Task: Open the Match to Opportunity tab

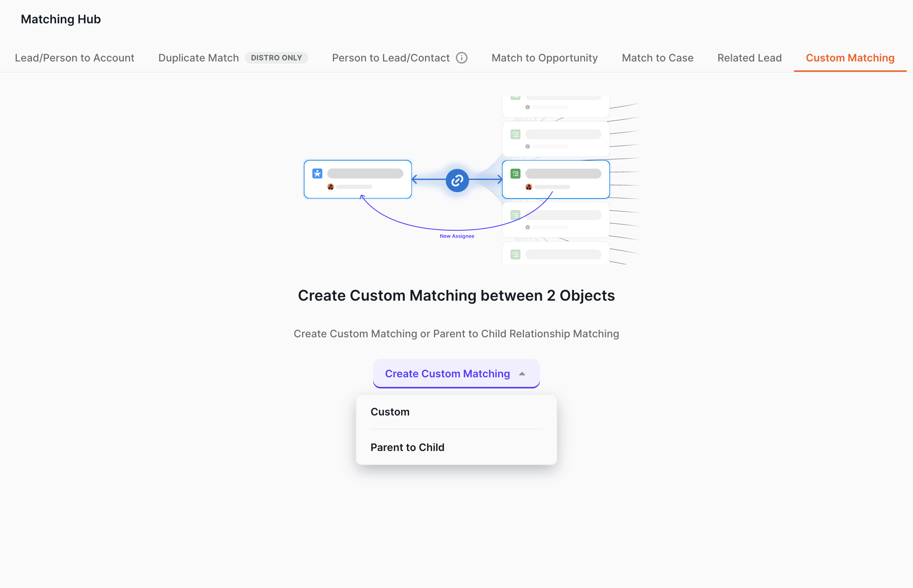Action: tap(544, 58)
